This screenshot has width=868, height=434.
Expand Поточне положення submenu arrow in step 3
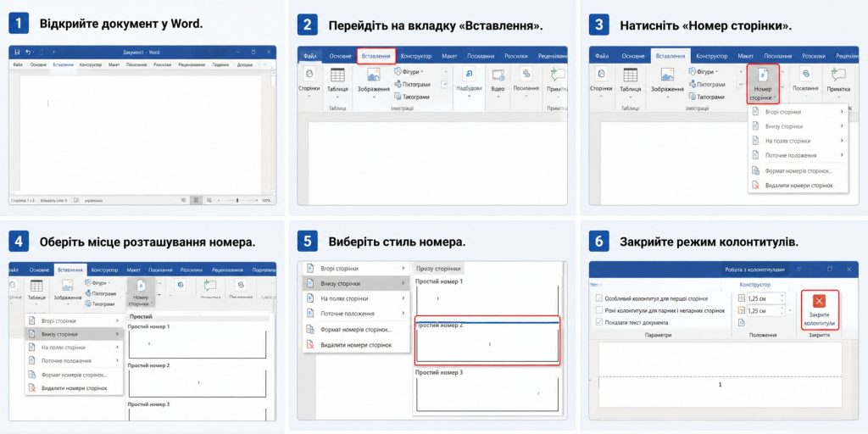(842, 155)
